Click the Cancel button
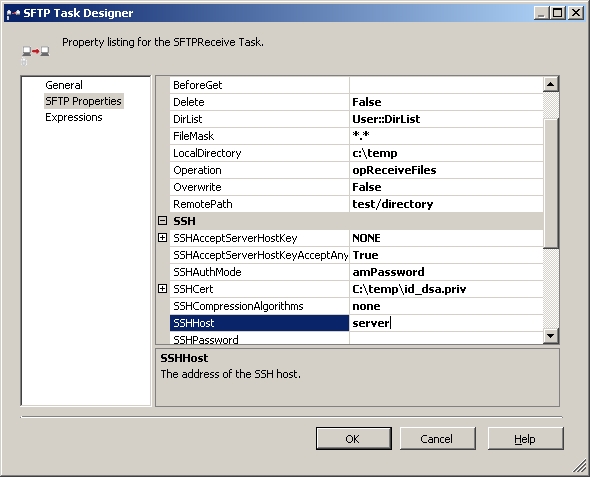Viewport: 590px width, 477px height. (x=437, y=438)
